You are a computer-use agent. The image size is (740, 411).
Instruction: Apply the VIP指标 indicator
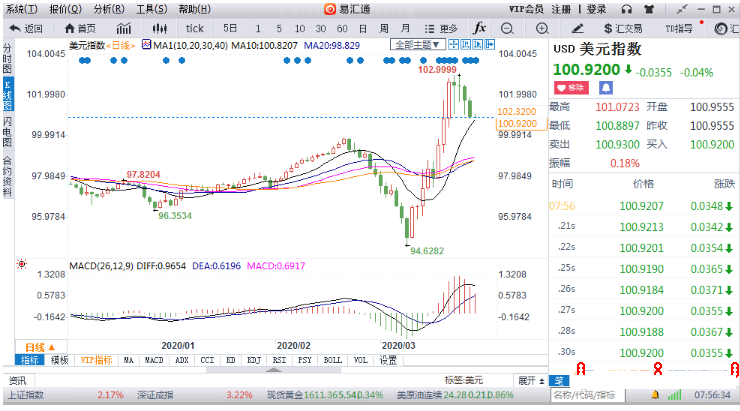point(96,361)
